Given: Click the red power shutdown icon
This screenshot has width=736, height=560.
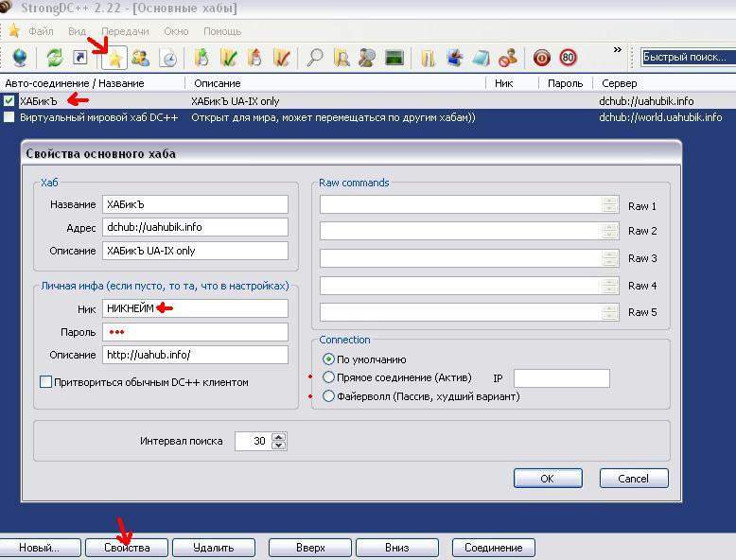Looking at the screenshot, I should click(x=542, y=59).
